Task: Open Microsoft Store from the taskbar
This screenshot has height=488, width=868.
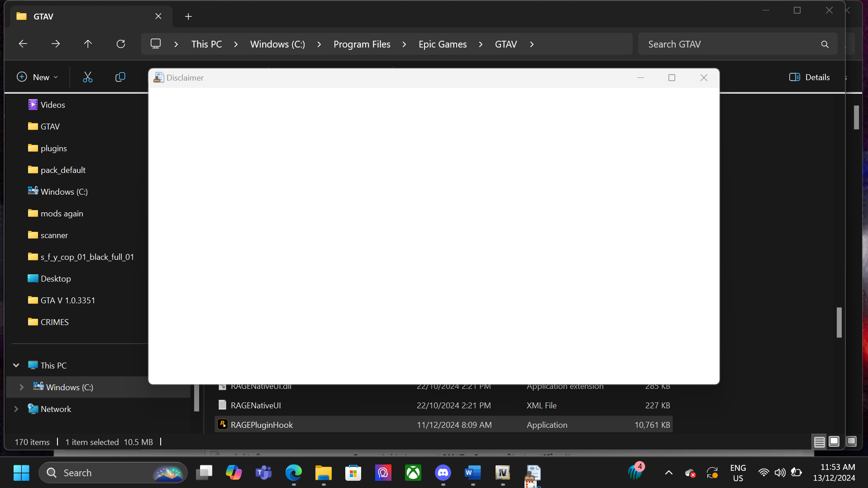Action: pos(353,473)
